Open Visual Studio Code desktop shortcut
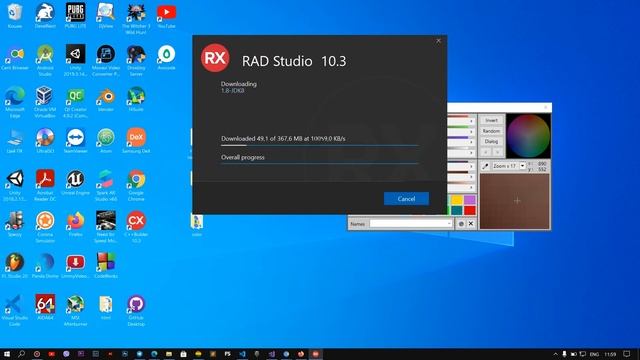 point(15,310)
